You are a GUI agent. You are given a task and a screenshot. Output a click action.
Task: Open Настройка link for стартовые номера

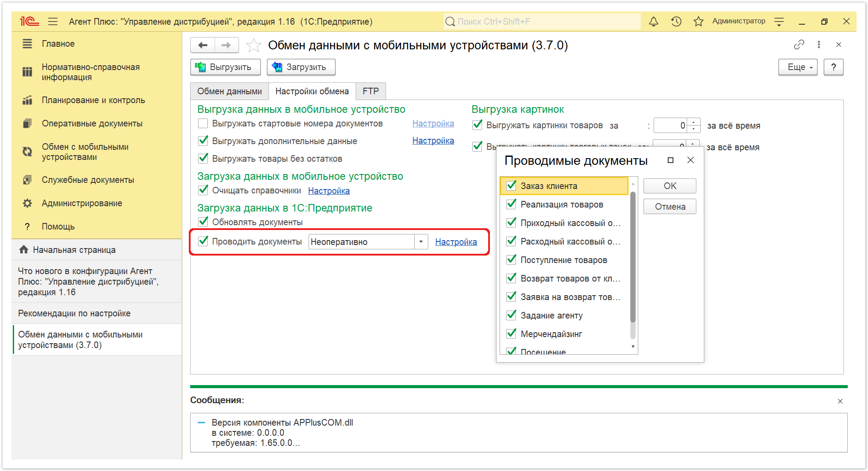(x=433, y=123)
